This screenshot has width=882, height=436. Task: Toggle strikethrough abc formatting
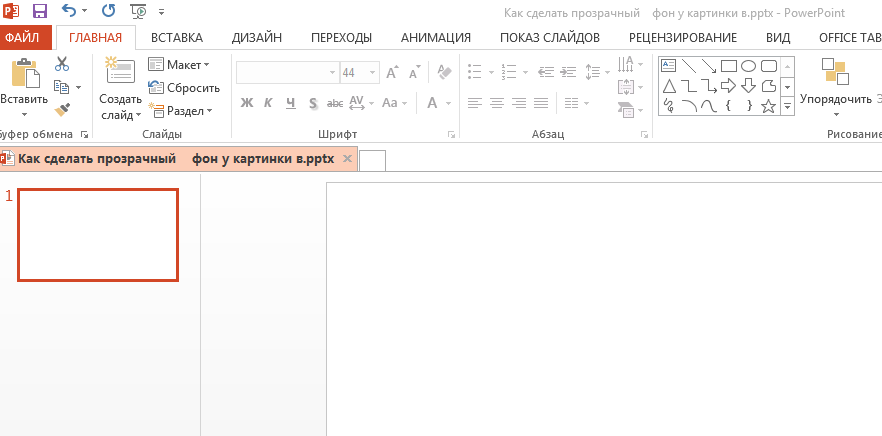[x=335, y=103]
